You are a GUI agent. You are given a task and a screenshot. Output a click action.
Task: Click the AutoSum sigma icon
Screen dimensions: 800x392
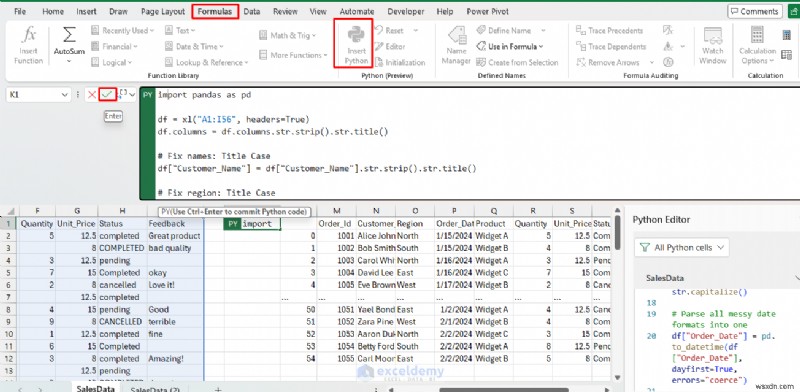[x=69, y=36]
